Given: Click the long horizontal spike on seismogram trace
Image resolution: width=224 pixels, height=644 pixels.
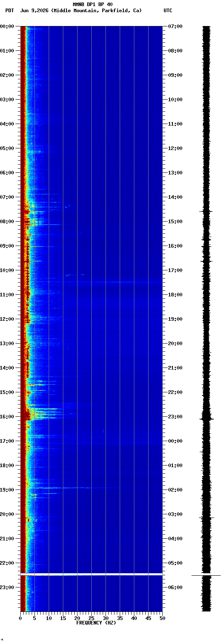Looking at the screenshot, I should 206,575.
